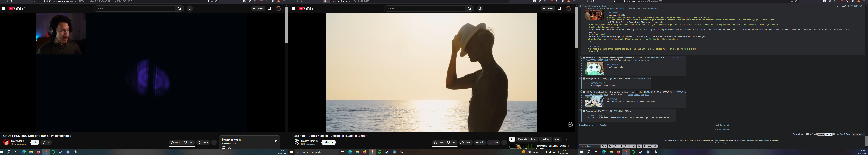Join the Markiplier channel
Screen dimensions: 868x155
click(x=35, y=143)
